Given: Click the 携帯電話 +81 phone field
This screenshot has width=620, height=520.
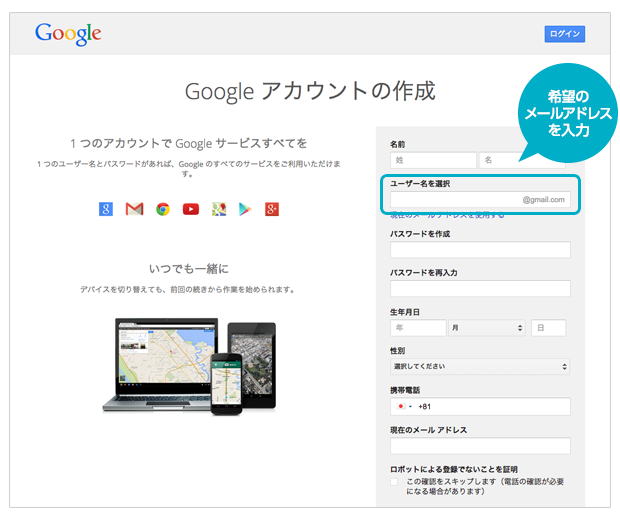Looking at the screenshot, I should click(480, 407).
